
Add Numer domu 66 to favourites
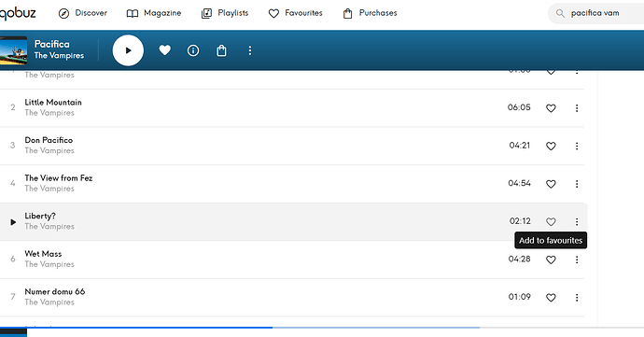tap(551, 298)
